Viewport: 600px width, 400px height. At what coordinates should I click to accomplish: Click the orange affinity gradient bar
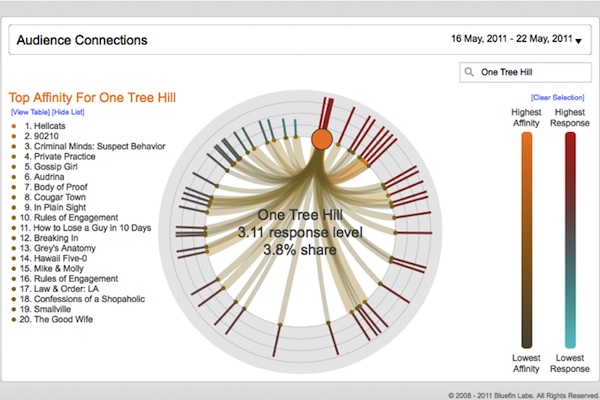(x=526, y=240)
